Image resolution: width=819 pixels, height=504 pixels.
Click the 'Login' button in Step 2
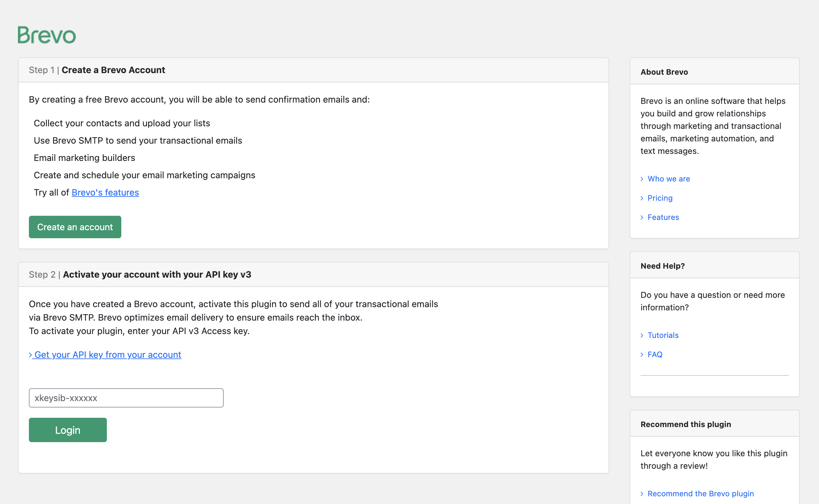click(67, 430)
